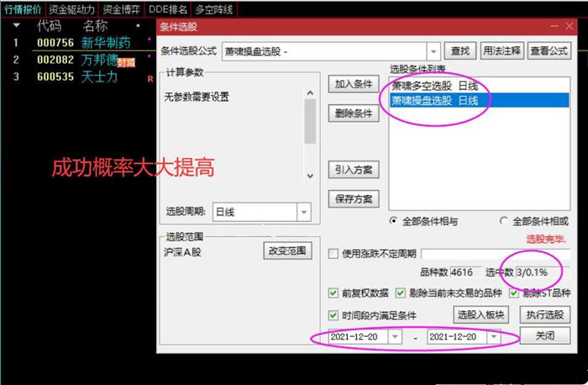
Task: Open the 资金博弈 tab
Action: 122,9
